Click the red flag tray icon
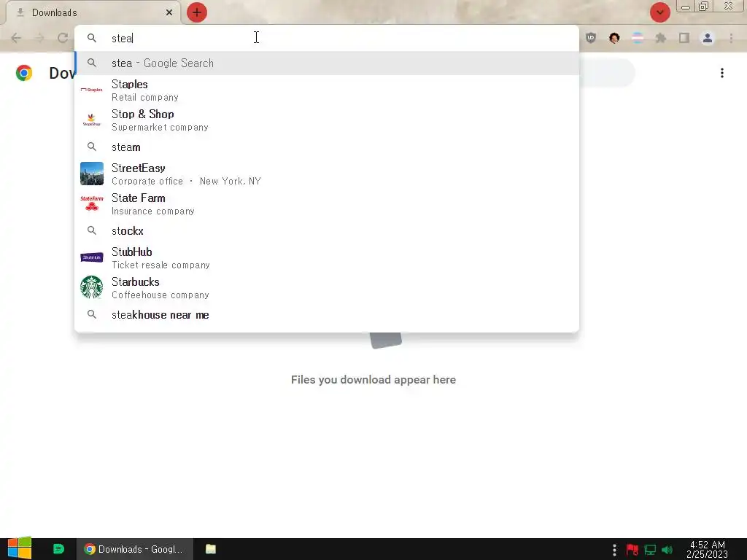Image resolution: width=747 pixels, height=560 pixels. coord(632,550)
